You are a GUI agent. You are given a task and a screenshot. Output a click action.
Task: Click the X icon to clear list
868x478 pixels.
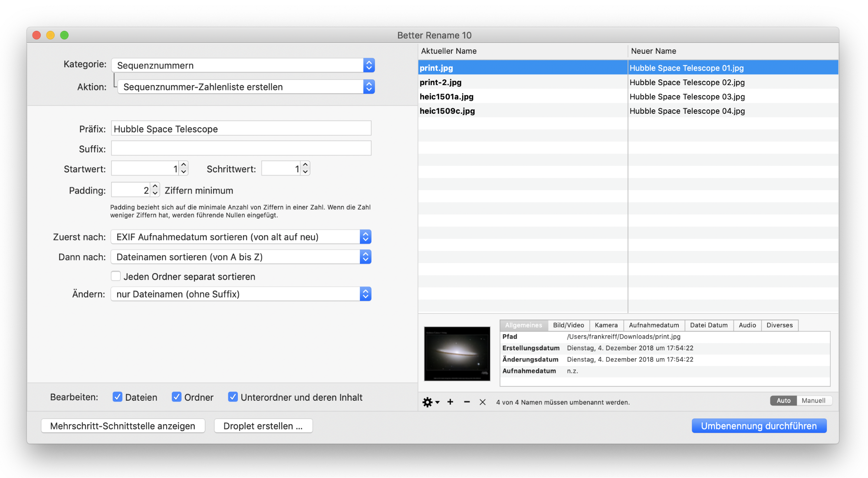click(483, 402)
